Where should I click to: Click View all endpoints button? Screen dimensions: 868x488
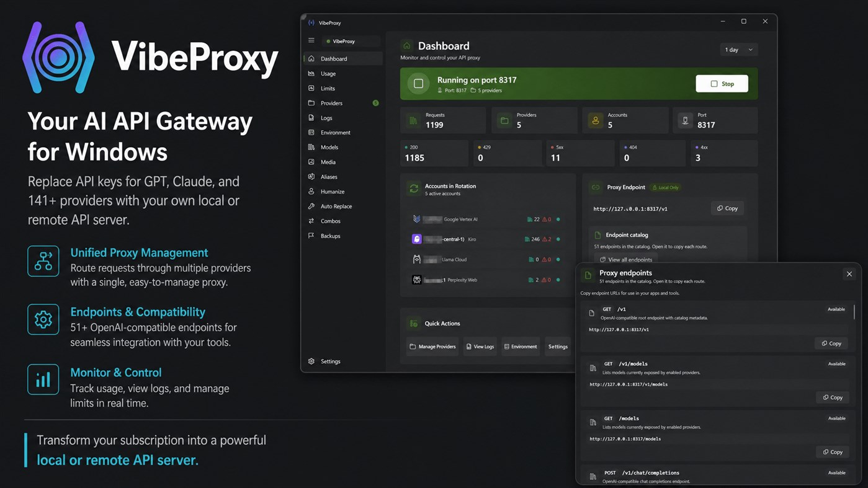point(626,260)
